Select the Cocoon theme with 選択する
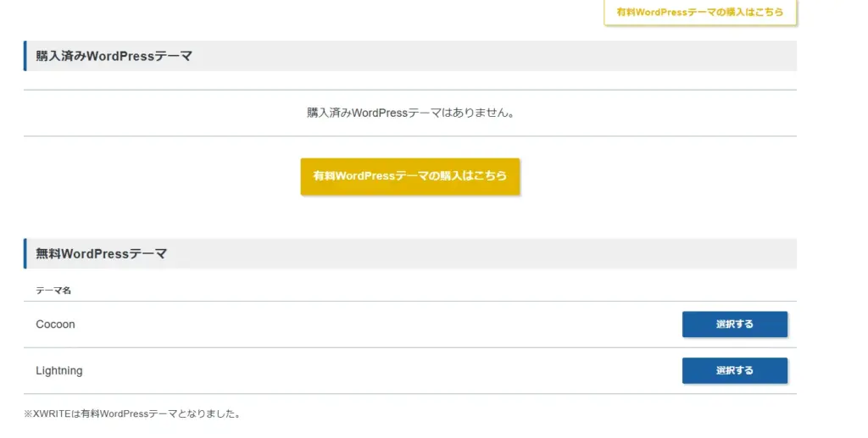Viewport: 868px width, 438px height. tap(734, 324)
